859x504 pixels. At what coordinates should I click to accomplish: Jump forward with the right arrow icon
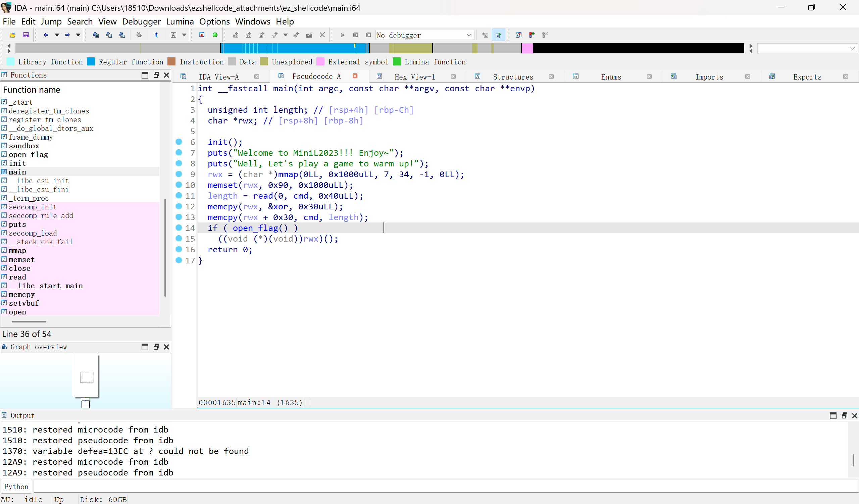coord(67,35)
